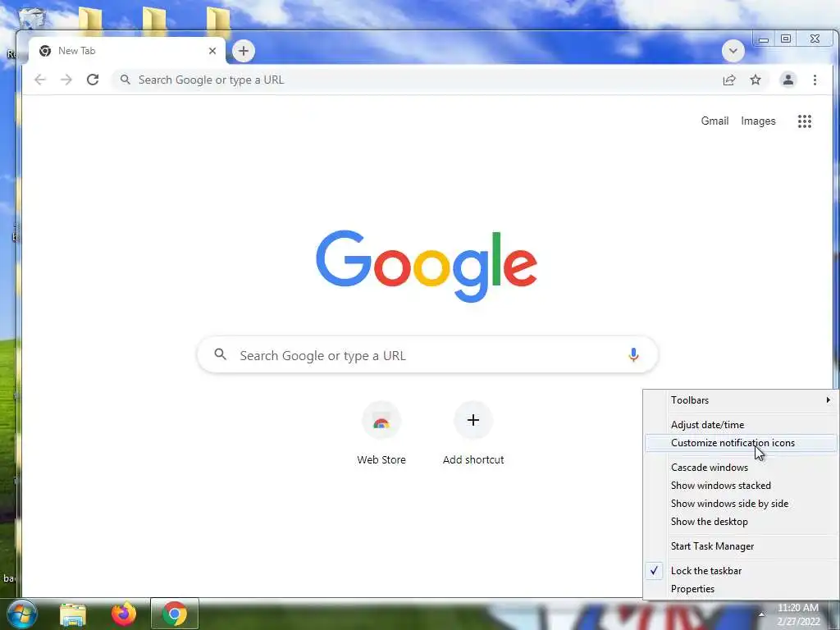Viewport: 840px width, 630px height.
Task: Open the Gmail link
Action: 714,121
